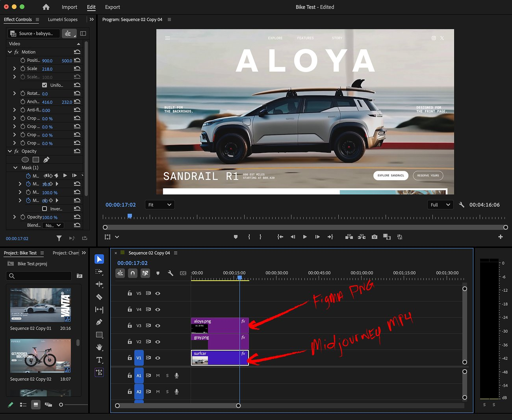Select the Type tool

99,360
